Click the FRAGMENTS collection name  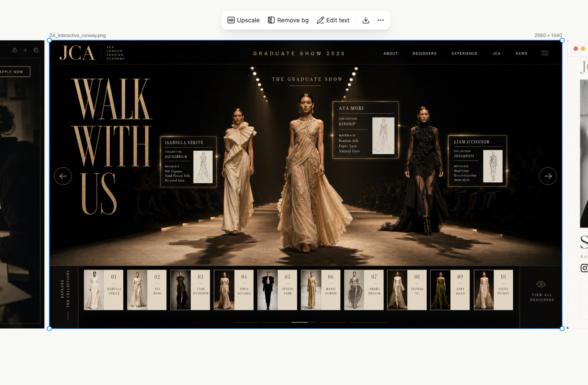tap(464, 156)
